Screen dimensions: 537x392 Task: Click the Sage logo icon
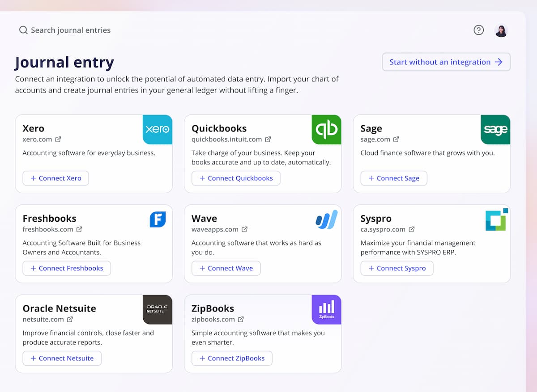[495, 130]
